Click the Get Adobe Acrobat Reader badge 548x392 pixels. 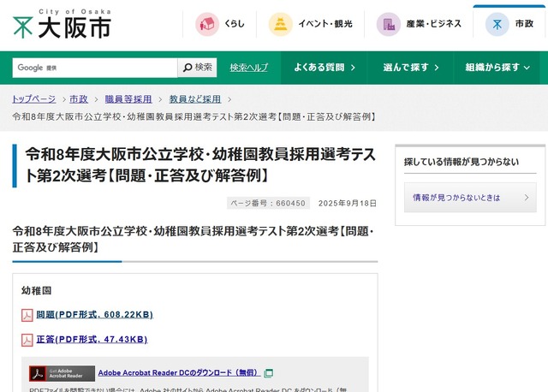click(x=62, y=373)
